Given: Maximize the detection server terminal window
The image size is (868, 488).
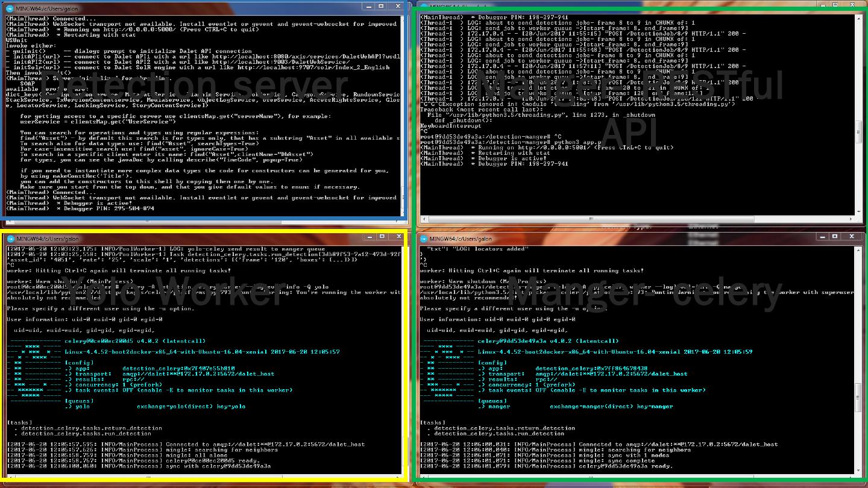Looking at the screenshot, I should 381,6.
